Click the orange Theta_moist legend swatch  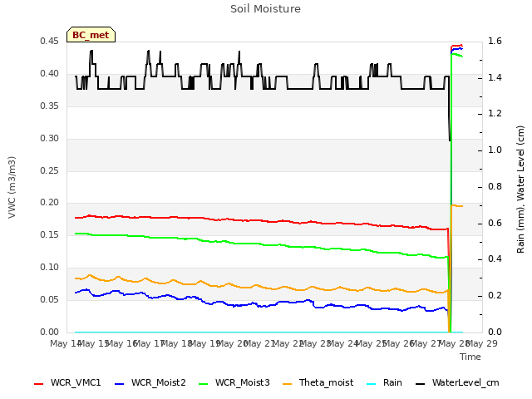click(288, 384)
